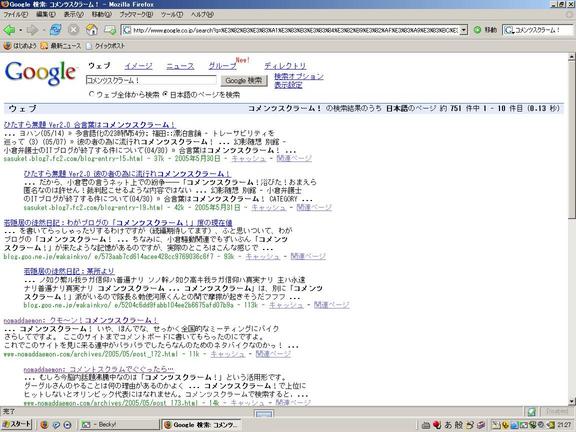Open the Windows スタート button
Image resolution: width=576 pixels, height=432 pixels.
click(17, 424)
